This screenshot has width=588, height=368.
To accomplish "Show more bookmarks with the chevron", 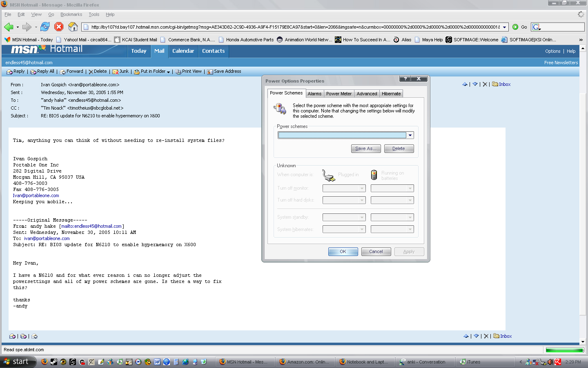I will [581, 40].
